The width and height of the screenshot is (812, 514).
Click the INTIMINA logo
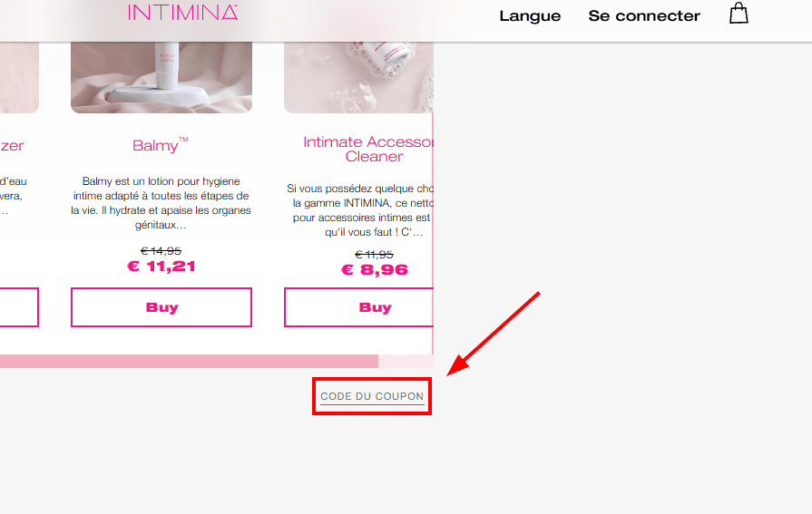click(x=182, y=13)
